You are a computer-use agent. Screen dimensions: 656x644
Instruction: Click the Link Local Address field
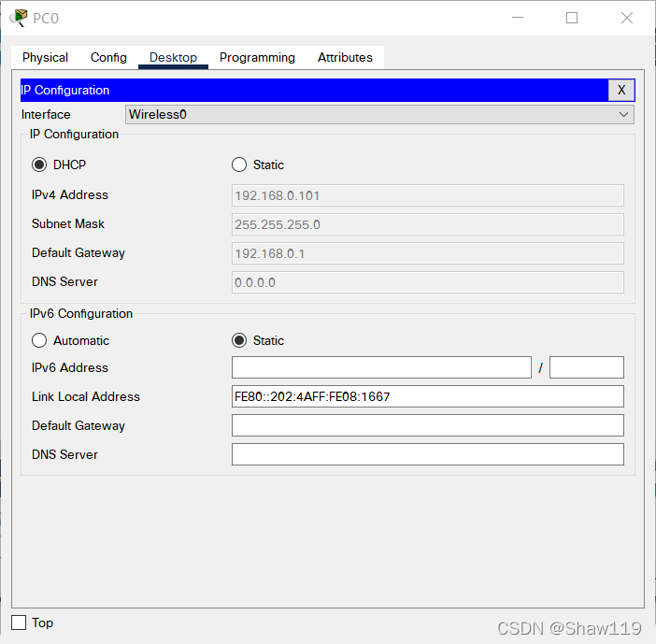(x=428, y=396)
